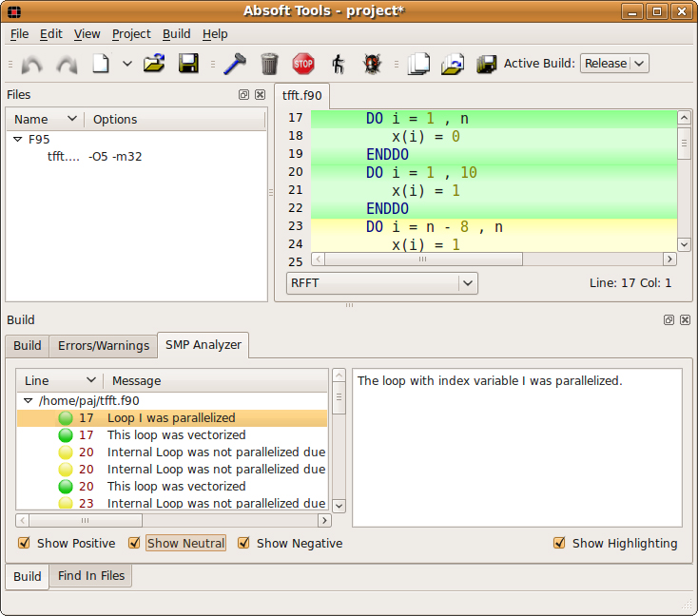The height and width of the screenshot is (616, 698).
Task: Open the View menu
Action: 87,34
